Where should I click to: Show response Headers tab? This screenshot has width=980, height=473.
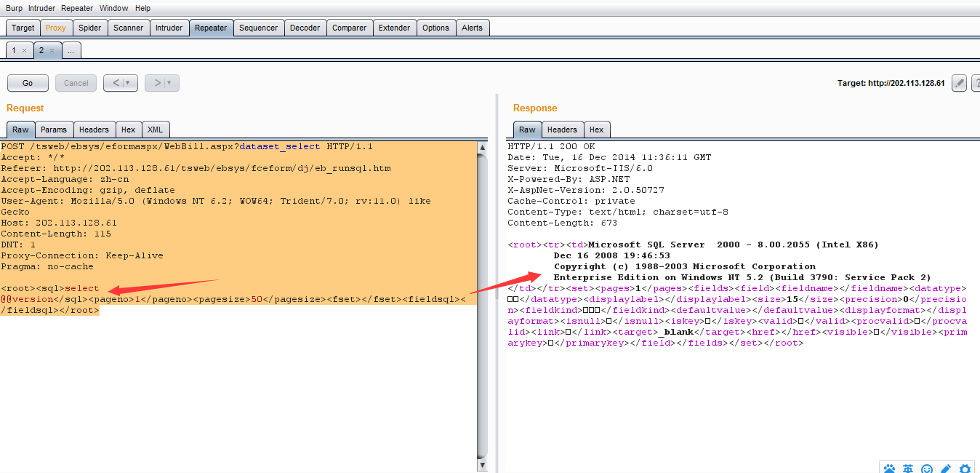(562, 130)
